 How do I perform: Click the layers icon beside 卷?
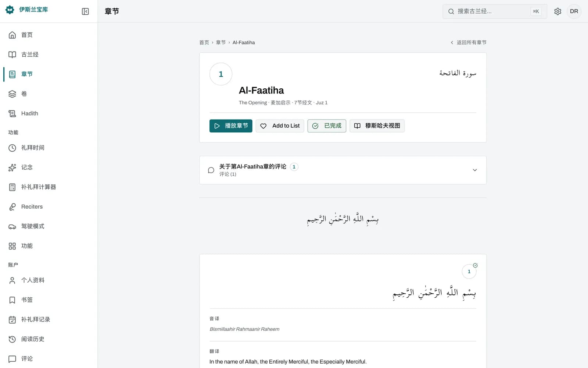[12, 94]
